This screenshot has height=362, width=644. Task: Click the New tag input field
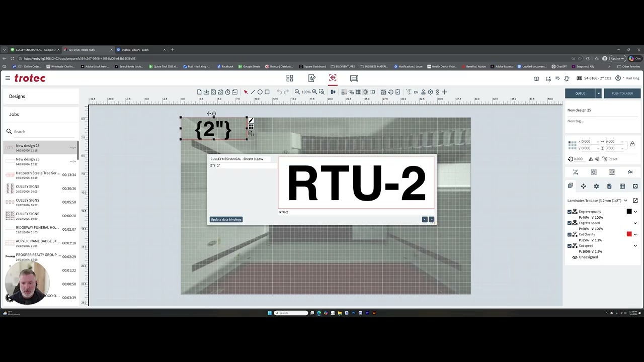click(602, 121)
